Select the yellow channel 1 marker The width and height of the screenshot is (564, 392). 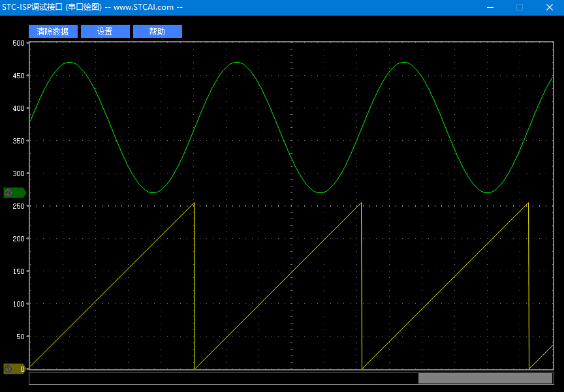[14, 369]
